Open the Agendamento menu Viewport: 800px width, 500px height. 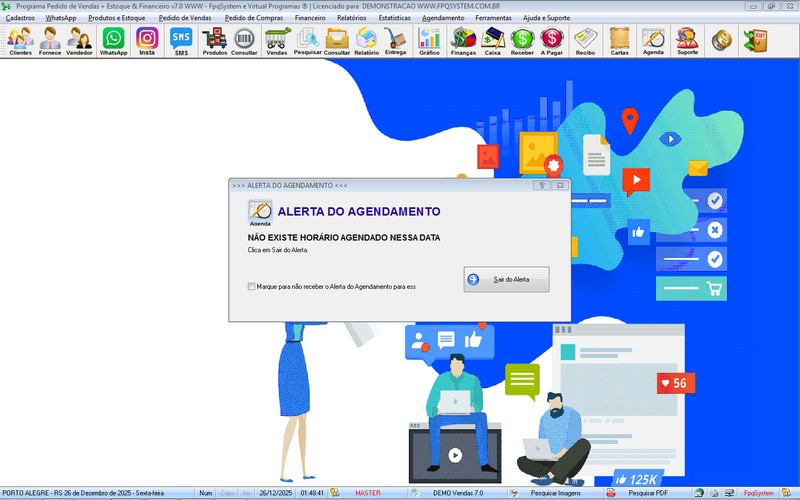[443, 18]
